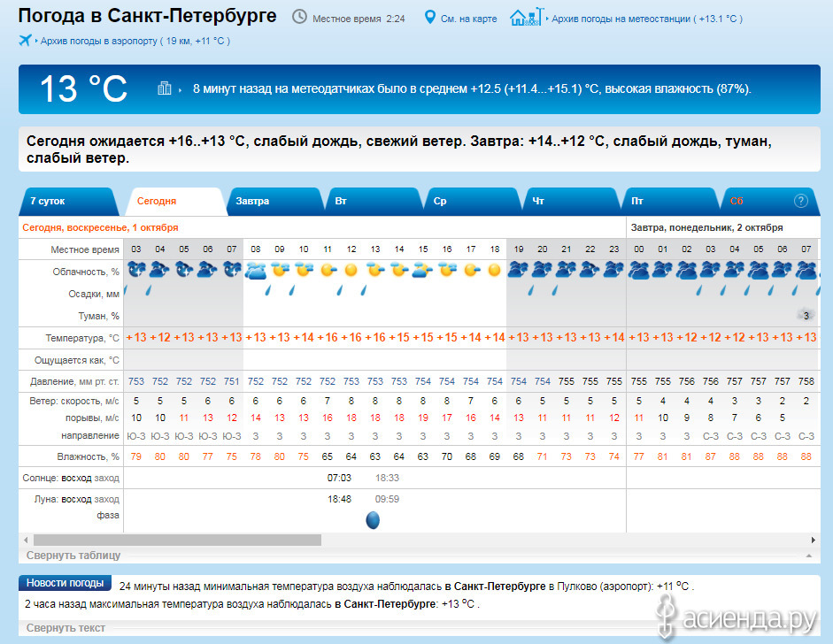Click the sunny icon at hour 12
The image size is (833, 644).
click(351, 269)
